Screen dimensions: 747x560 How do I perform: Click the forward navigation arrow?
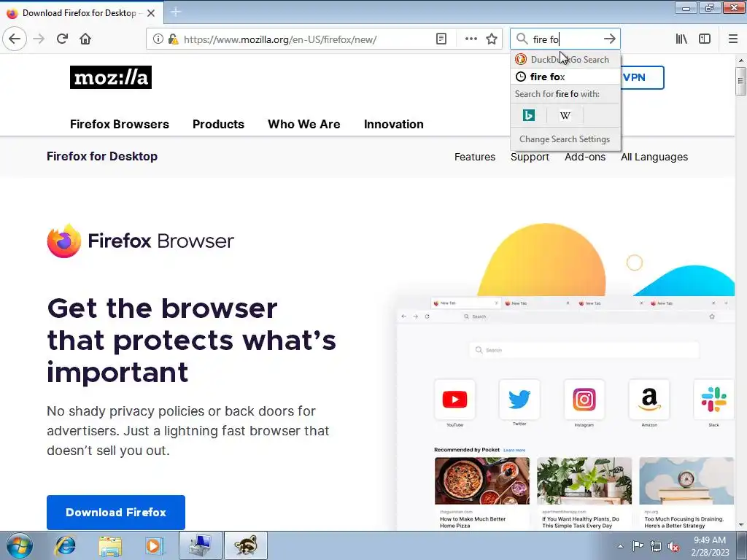pyautogui.click(x=39, y=39)
